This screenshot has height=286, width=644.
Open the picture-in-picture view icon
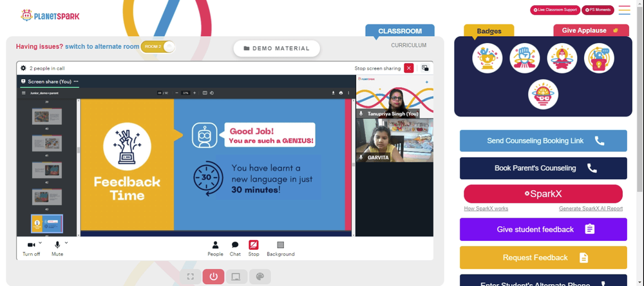(425, 68)
